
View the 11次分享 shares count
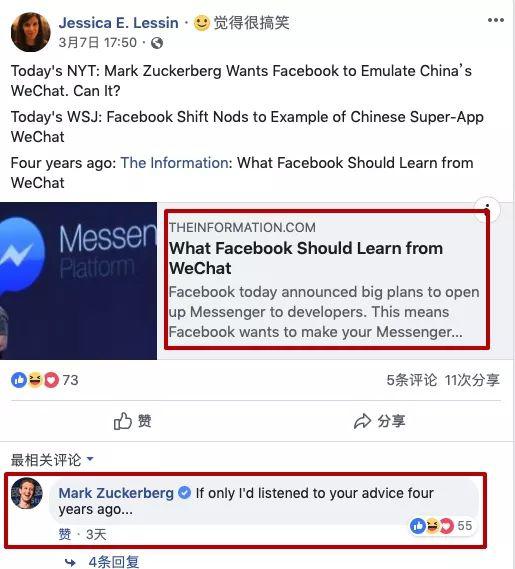pyautogui.click(x=472, y=380)
